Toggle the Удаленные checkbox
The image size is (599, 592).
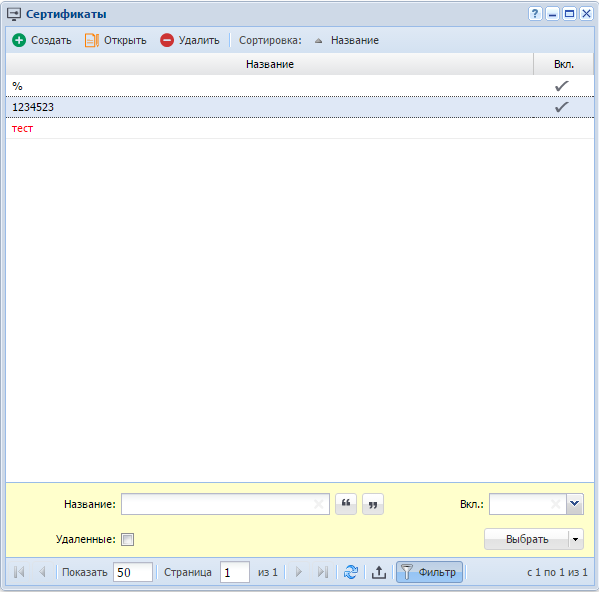click(x=127, y=539)
